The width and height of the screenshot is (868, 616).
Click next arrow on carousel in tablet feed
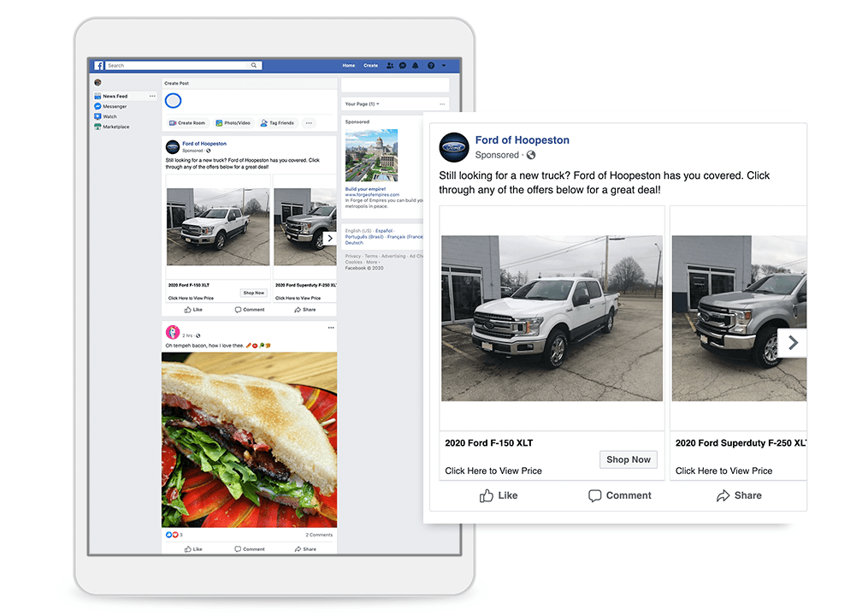[330, 238]
